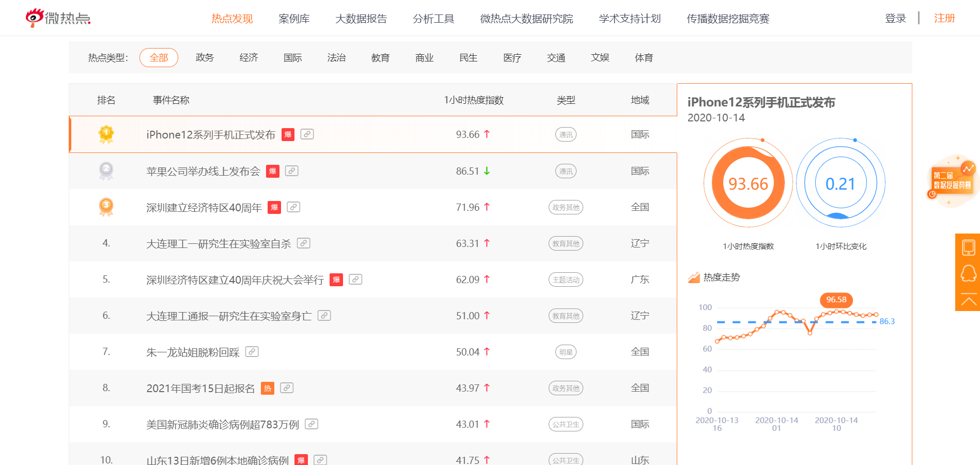Click the 93.66 heat value in first row
This screenshot has height=465, width=980.
pos(468,134)
